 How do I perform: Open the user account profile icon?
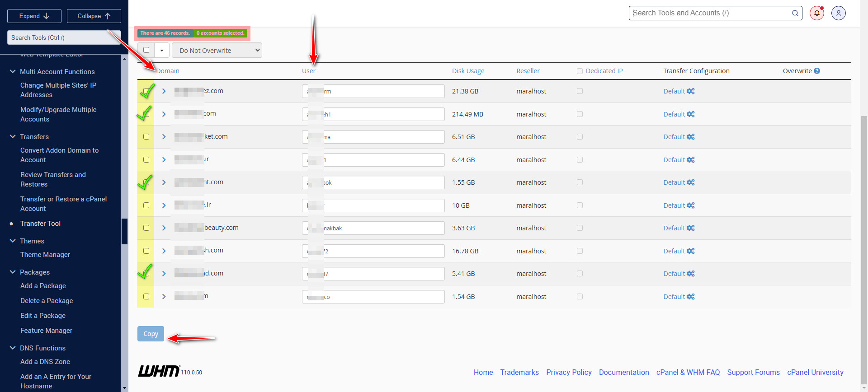point(838,13)
